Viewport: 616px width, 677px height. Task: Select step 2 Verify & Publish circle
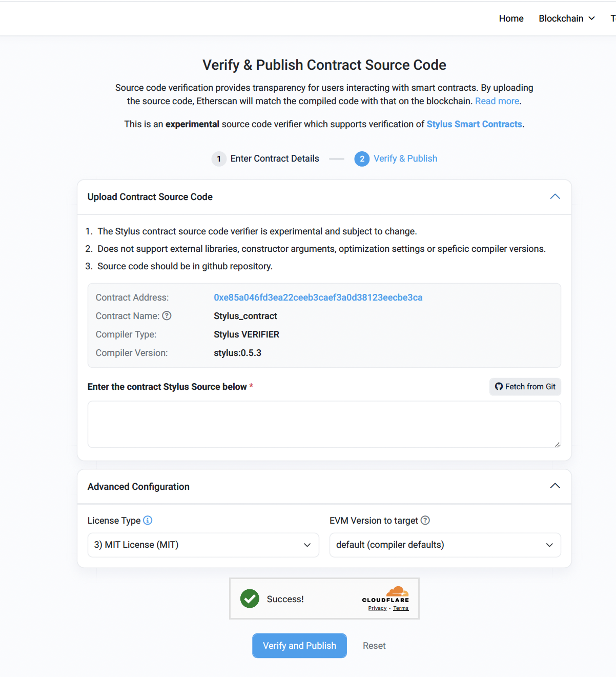point(362,159)
